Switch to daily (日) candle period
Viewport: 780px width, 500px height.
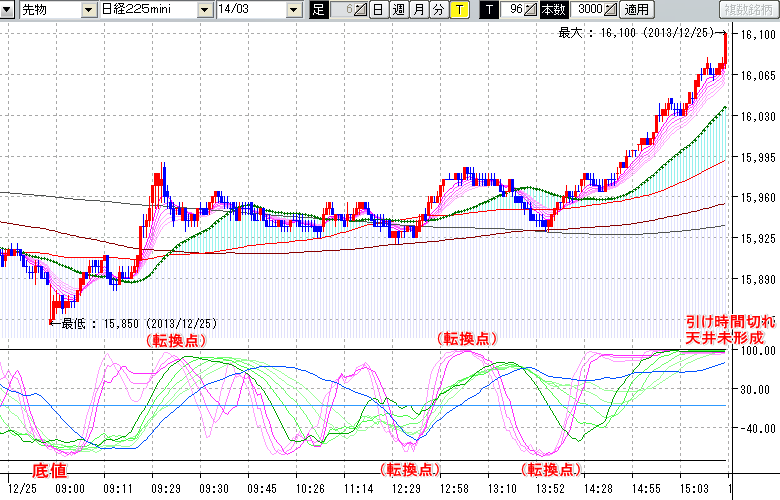(378, 10)
